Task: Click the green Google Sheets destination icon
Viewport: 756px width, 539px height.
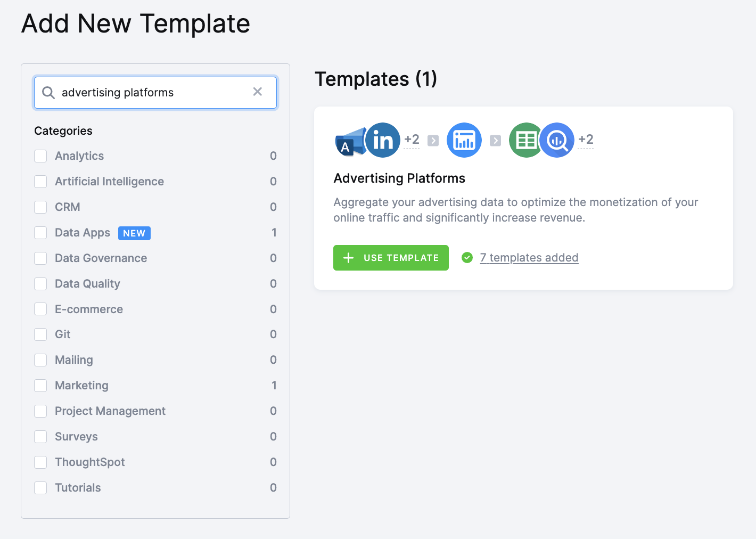Action: 525,140
